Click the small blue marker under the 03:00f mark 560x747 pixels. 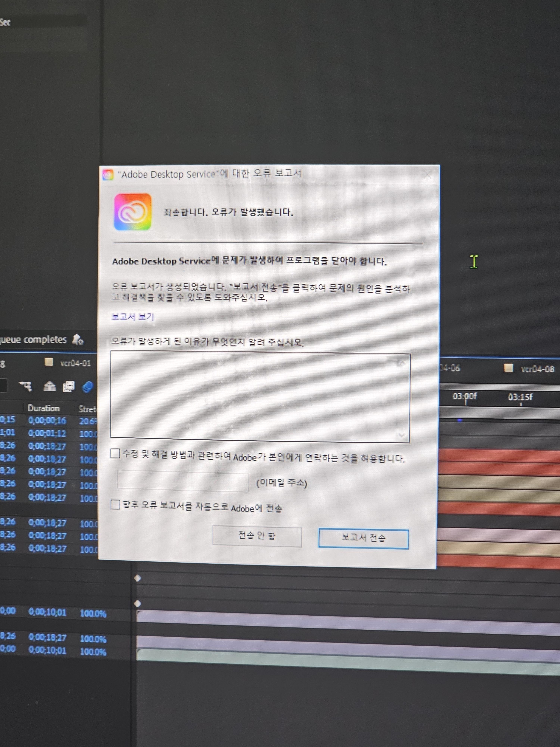(x=460, y=420)
